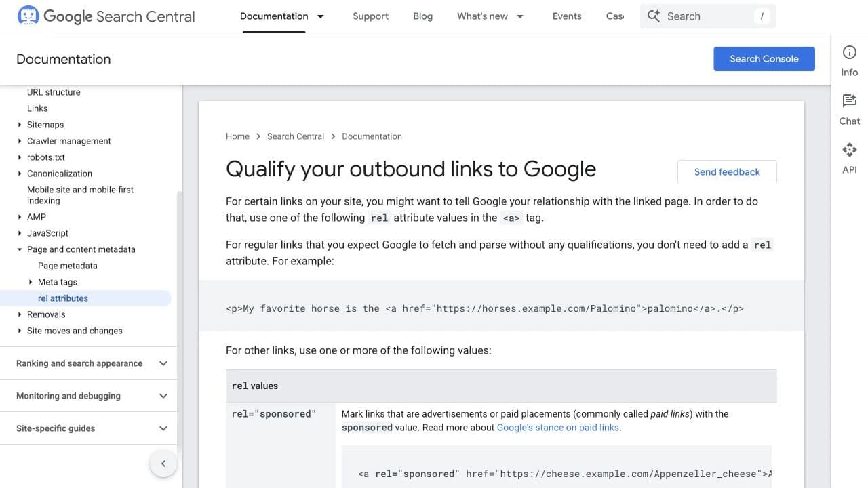
Task: Click the search sparkle magnifier icon
Action: (x=654, y=16)
